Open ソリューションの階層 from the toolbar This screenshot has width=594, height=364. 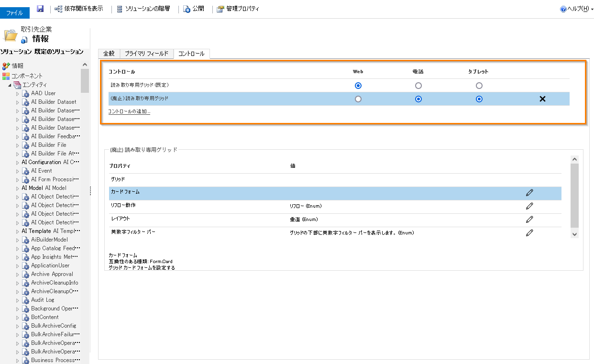point(143,9)
